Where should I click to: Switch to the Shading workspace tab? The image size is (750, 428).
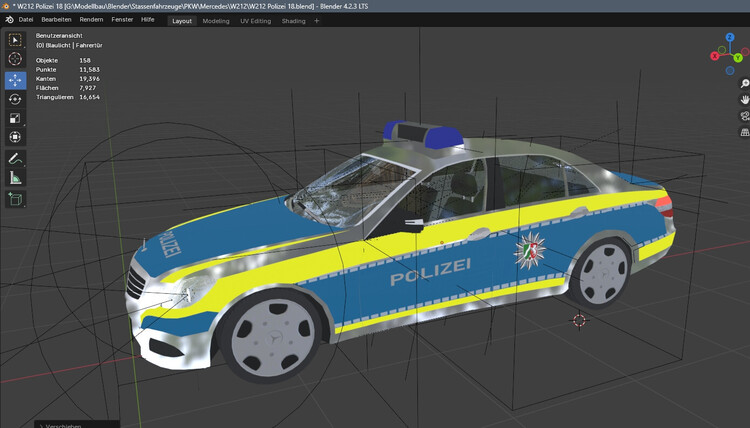pyautogui.click(x=293, y=20)
